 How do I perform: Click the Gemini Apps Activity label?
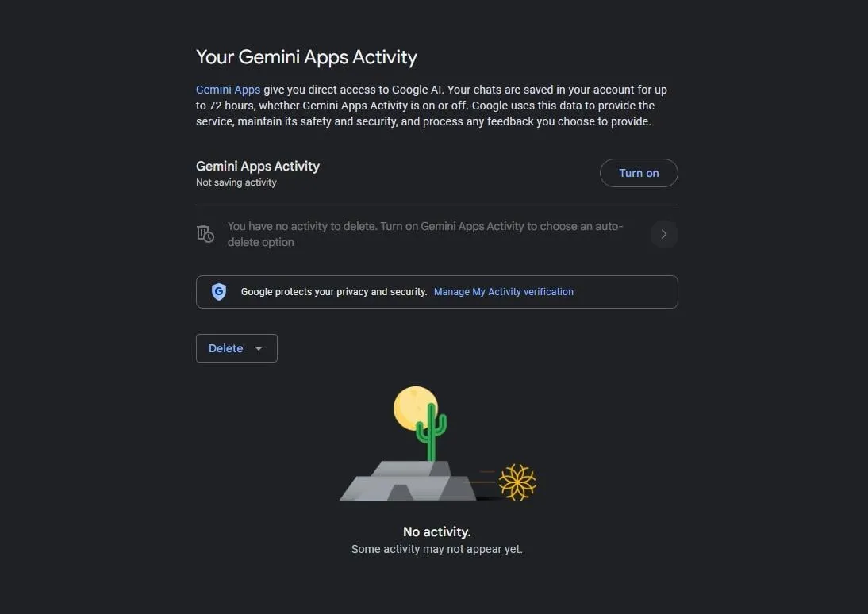pos(258,166)
